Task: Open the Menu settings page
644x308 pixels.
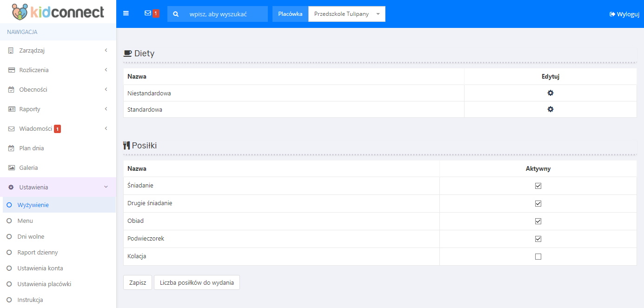Action: [x=25, y=221]
